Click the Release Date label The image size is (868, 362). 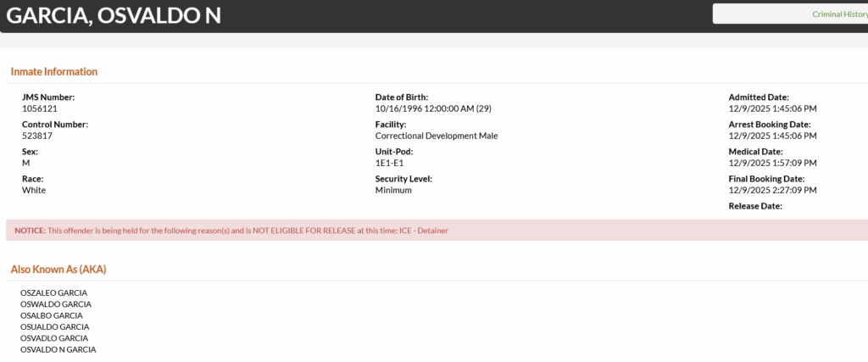pyautogui.click(x=755, y=206)
